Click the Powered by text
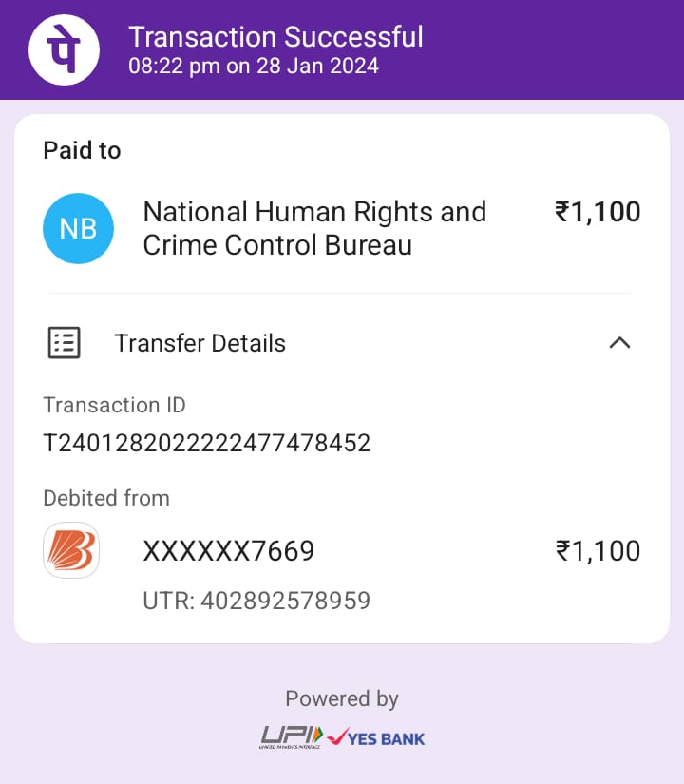 coord(342,699)
